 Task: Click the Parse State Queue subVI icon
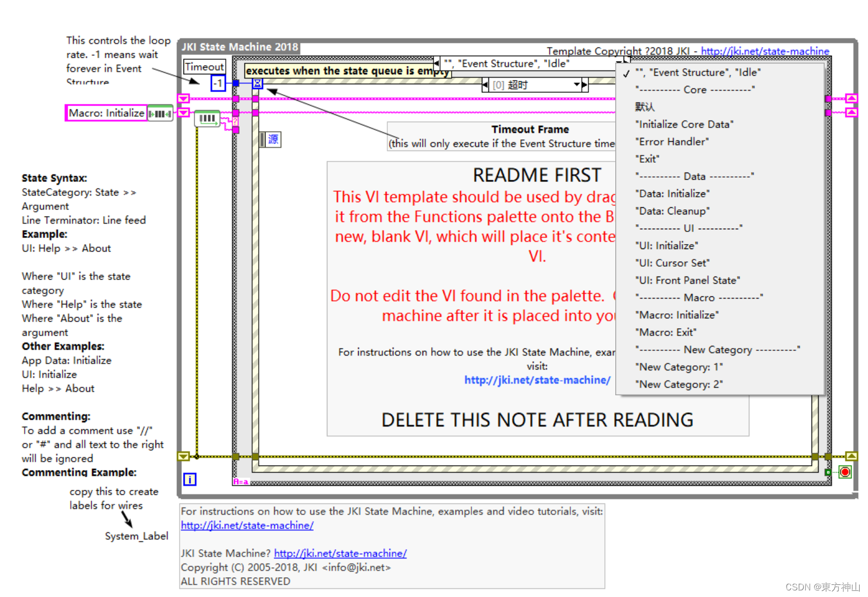[207, 119]
